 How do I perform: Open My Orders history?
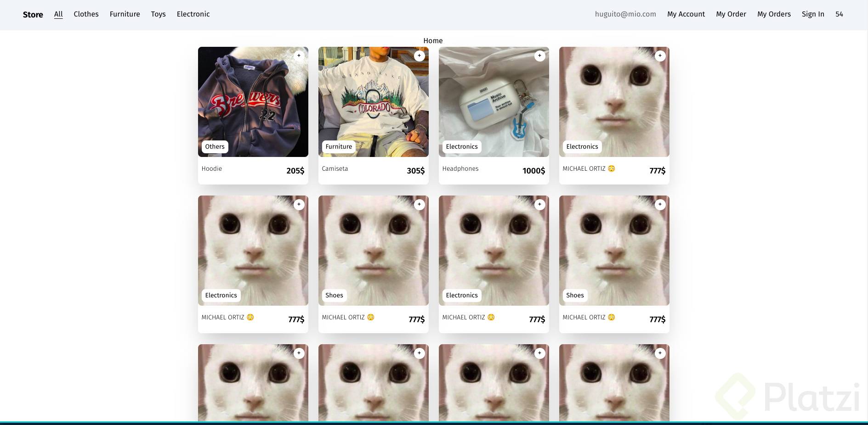tap(774, 14)
